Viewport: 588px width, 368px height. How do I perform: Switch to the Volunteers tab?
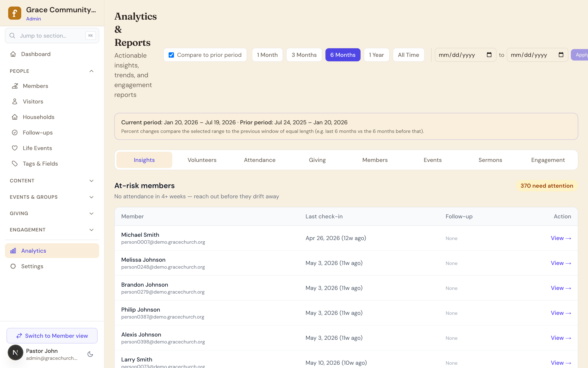point(202,160)
